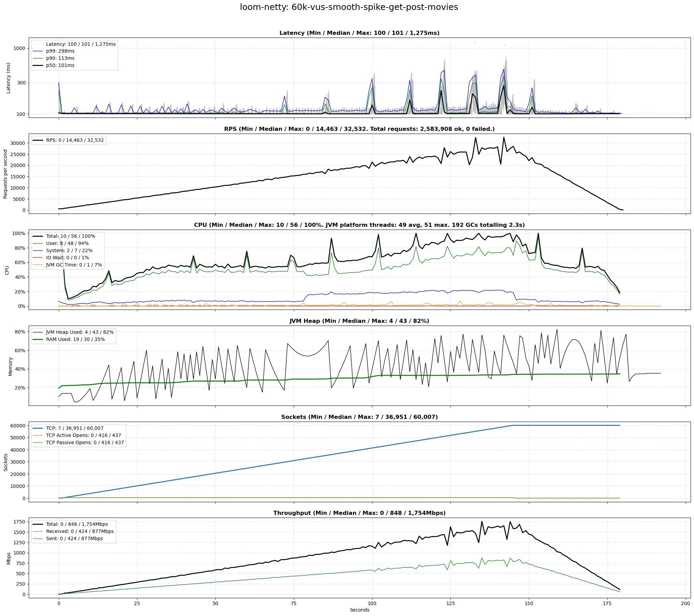Click the IO Wait legend entry
The image size is (694, 616).
click(x=67, y=258)
